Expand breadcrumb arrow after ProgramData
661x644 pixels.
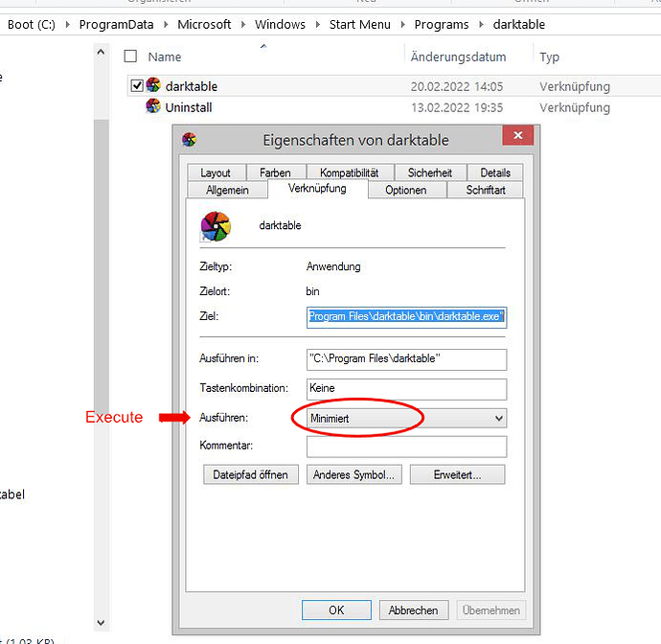(x=166, y=25)
